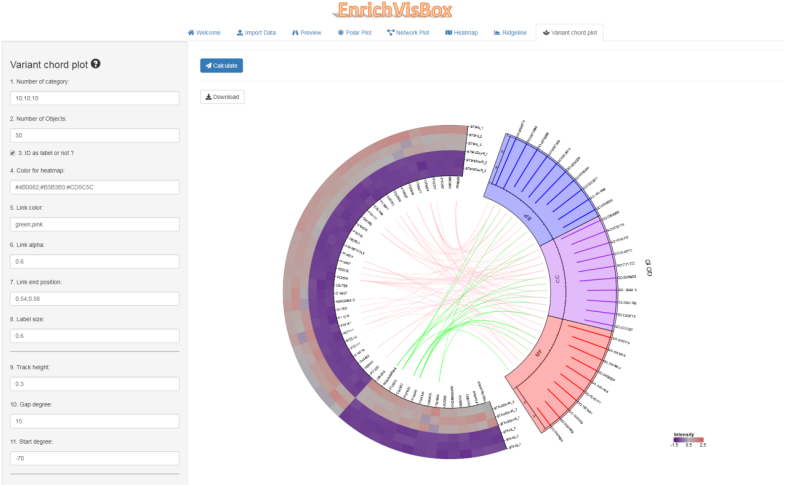Focus the Number of Objects field
Screen dimensions: 788x485
pyautogui.click(x=94, y=135)
